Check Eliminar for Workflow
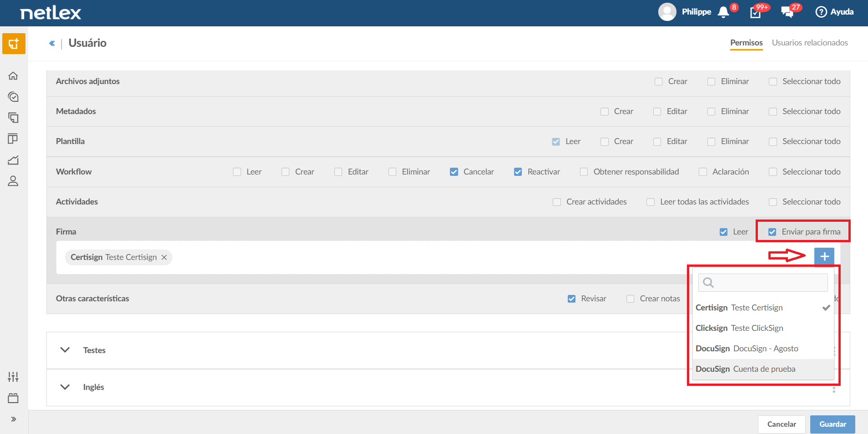 (392, 172)
